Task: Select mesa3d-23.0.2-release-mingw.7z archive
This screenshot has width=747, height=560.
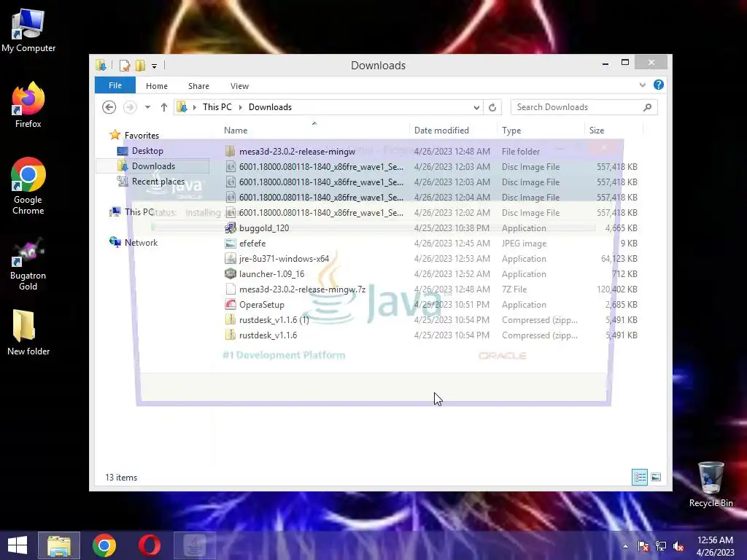Action: coord(430,289)
